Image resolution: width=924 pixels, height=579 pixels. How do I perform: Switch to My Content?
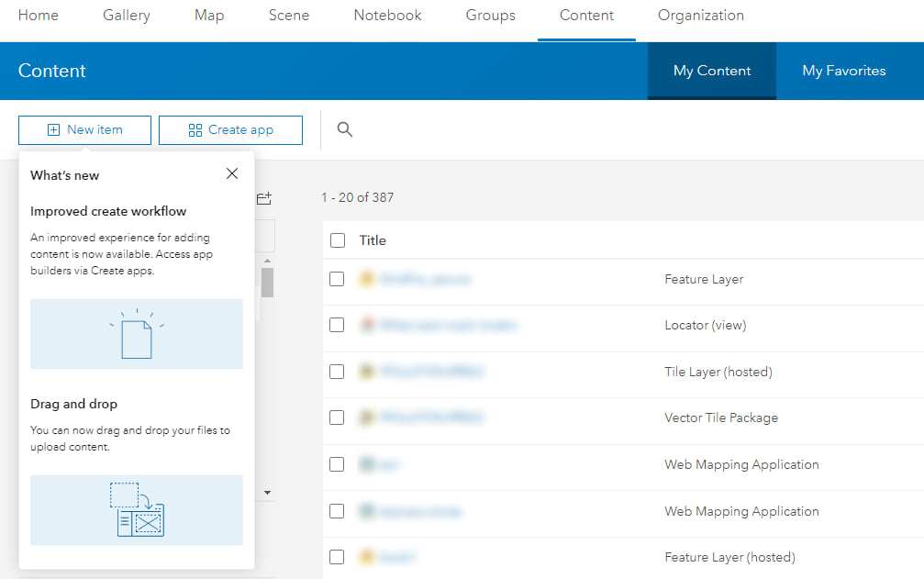712,71
